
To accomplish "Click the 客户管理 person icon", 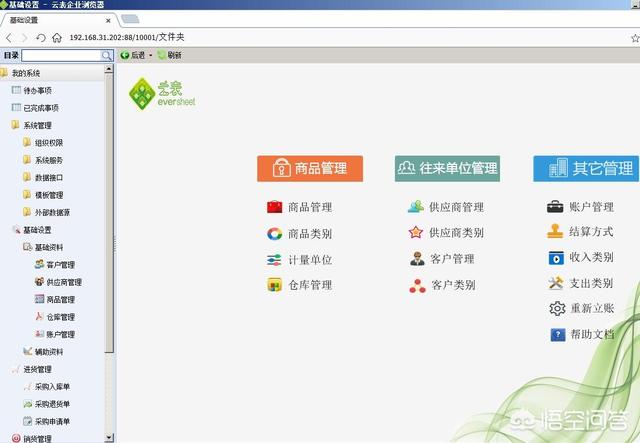I will 417,258.
